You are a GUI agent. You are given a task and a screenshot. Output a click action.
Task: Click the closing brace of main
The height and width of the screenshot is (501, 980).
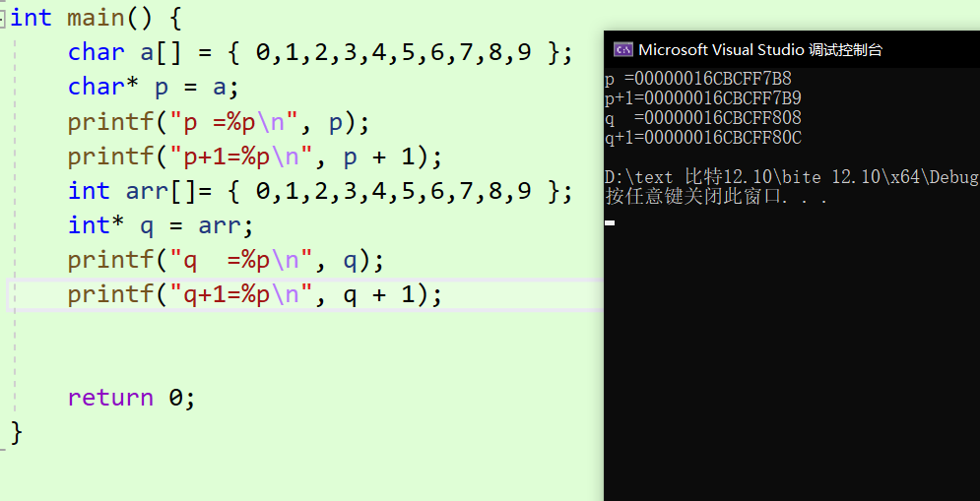[x=17, y=433]
